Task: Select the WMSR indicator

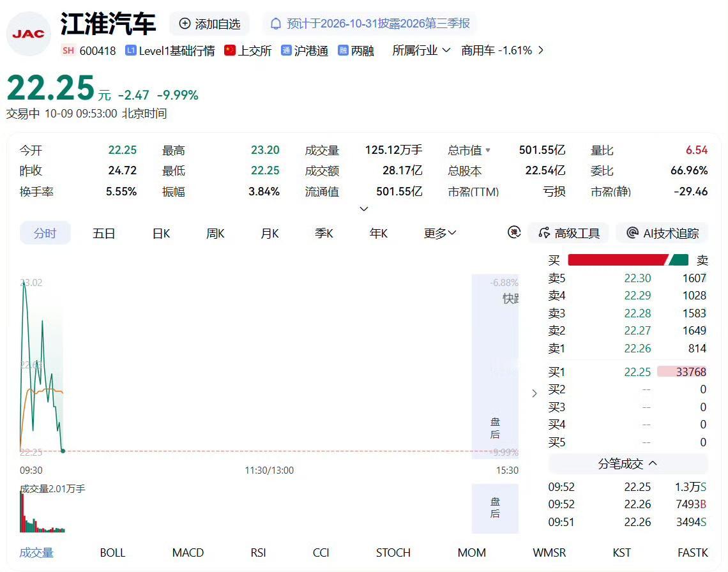Action: point(549,552)
